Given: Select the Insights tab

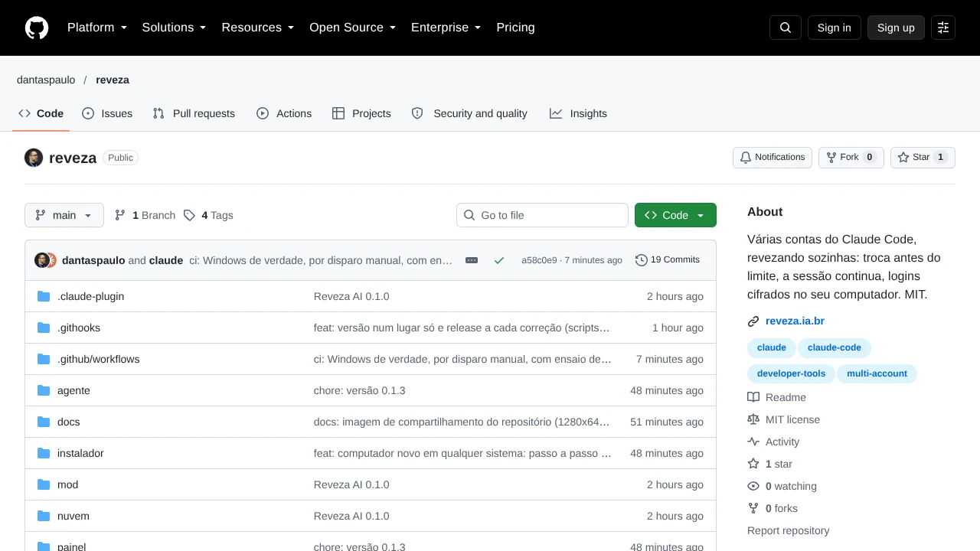Looking at the screenshot, I should pos(578,113).
